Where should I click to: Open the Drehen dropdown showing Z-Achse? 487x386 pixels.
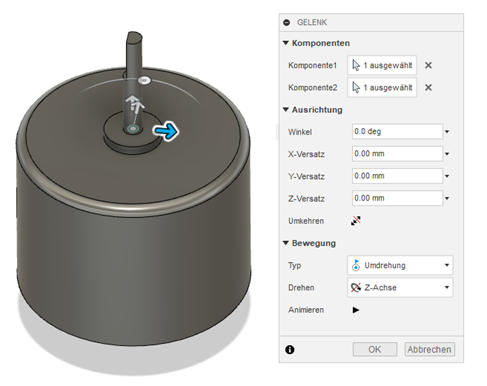tap(400, 287)
